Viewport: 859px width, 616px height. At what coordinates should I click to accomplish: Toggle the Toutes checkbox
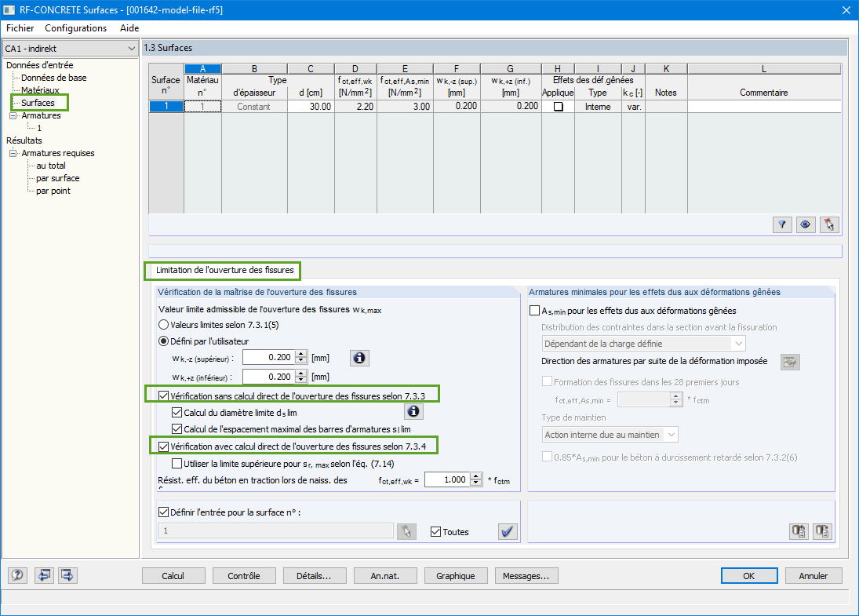pyautogui.click(x=435, y=531)
